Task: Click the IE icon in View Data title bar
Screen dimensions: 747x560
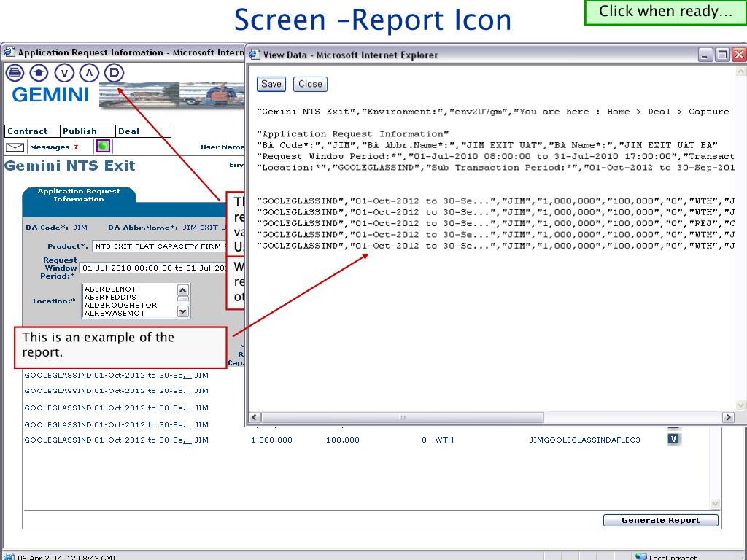Action: pyautogui.click(x=255, y=54)
